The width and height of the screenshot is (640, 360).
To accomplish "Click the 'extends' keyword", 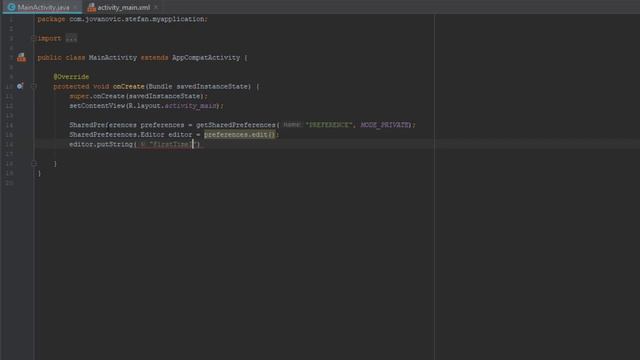I will coord(154,58).
